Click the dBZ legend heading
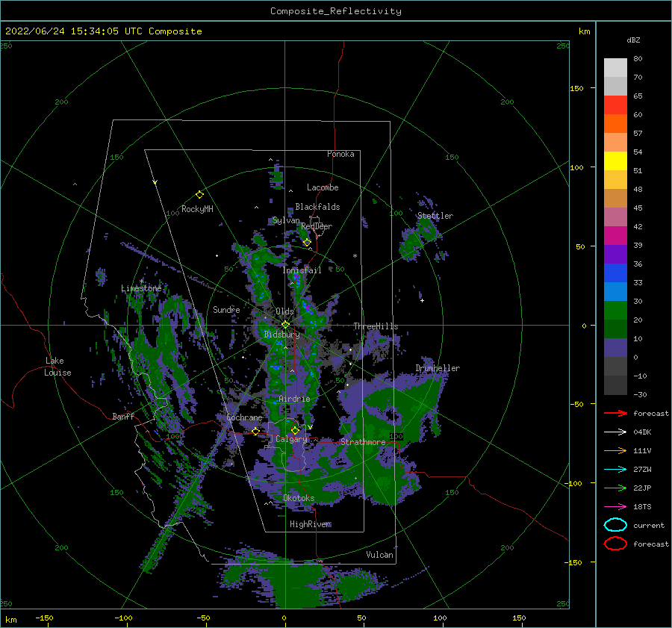The height and width of the screenshot is (628, 672). pos(633,40)
